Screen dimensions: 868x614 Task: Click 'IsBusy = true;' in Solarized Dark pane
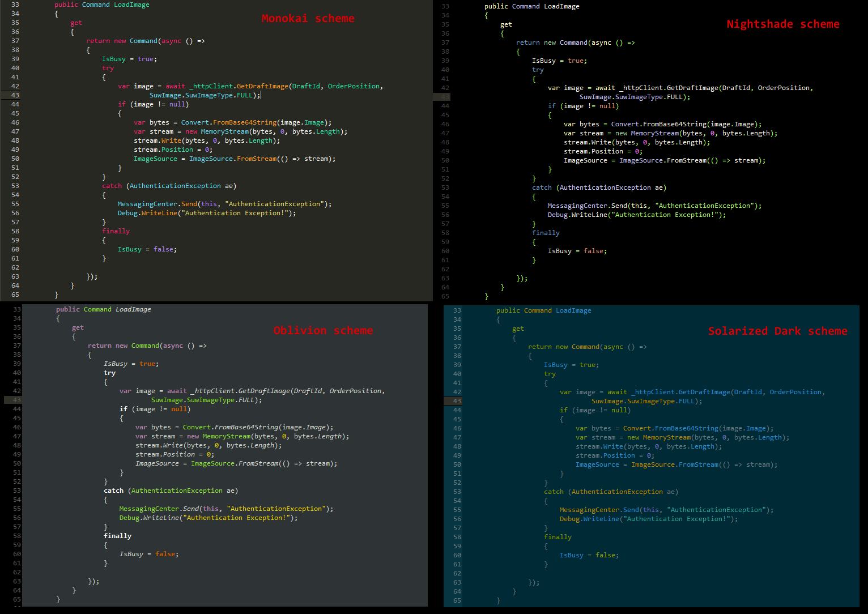click(571, 365)
